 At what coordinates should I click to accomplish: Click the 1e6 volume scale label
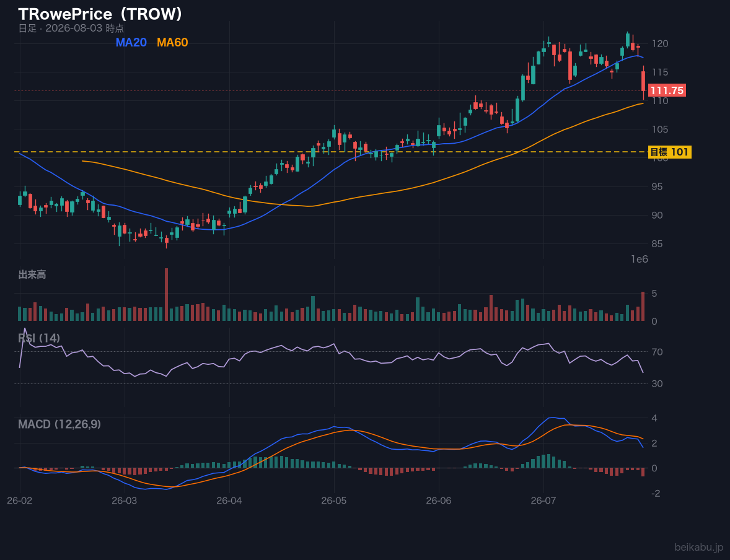(640, 260)
